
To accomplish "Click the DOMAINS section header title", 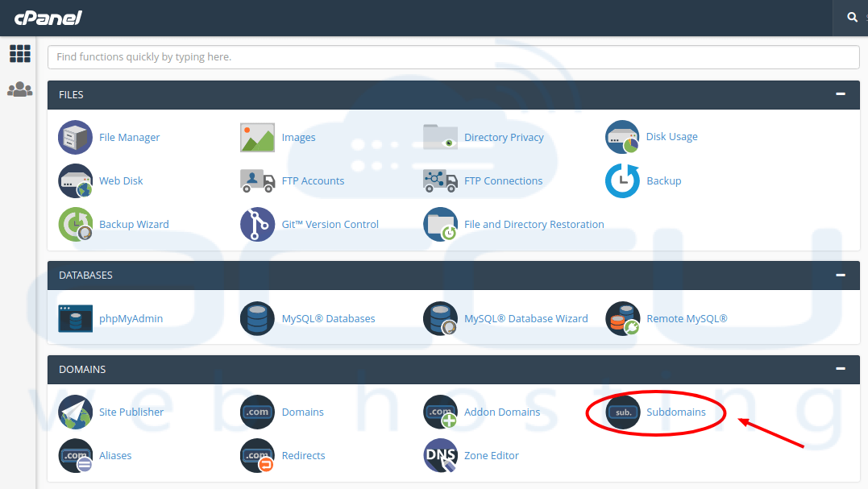I will (82, 369).
